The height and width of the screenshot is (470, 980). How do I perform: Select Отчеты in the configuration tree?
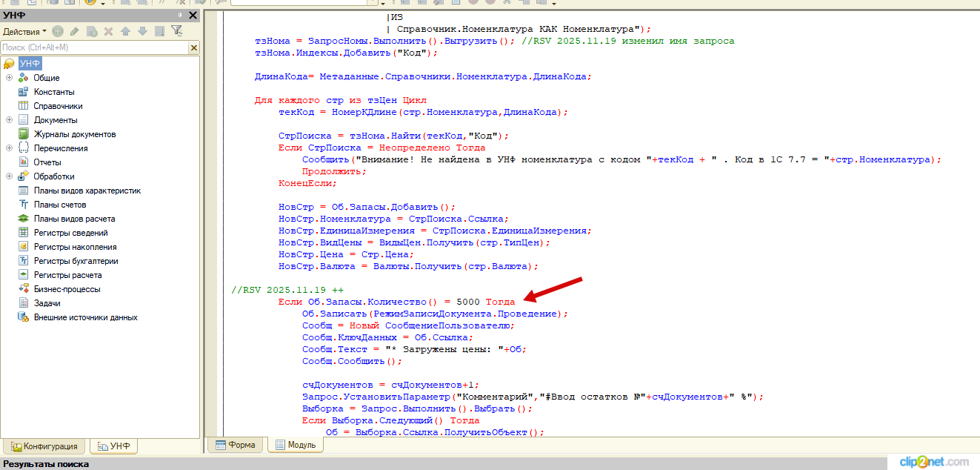click(47, 162)
